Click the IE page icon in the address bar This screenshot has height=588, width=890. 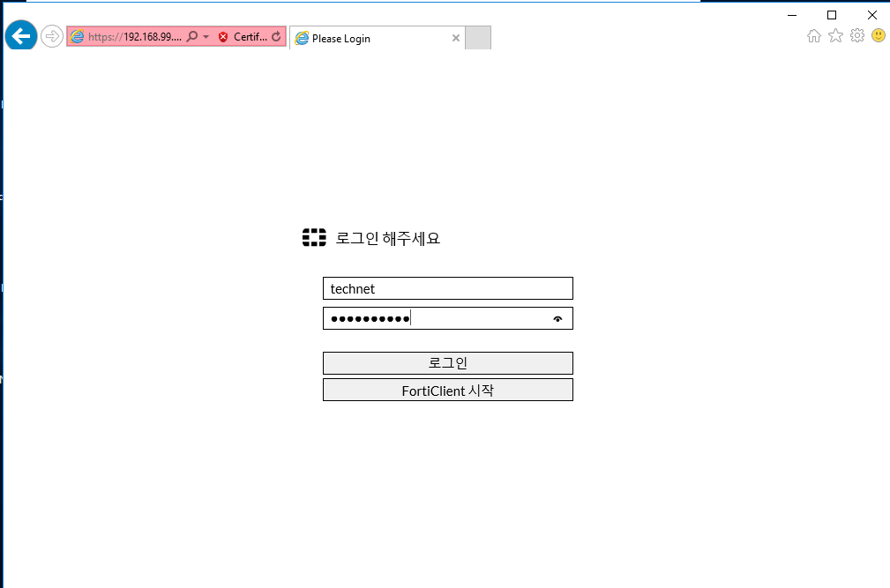pos(78,37)
